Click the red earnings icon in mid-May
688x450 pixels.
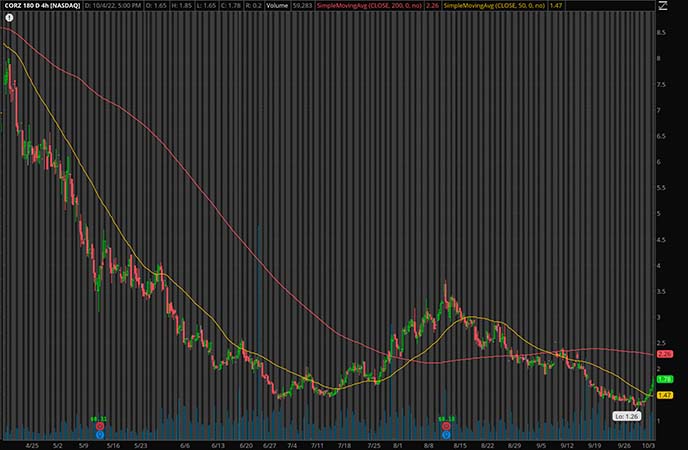(100, 426)
